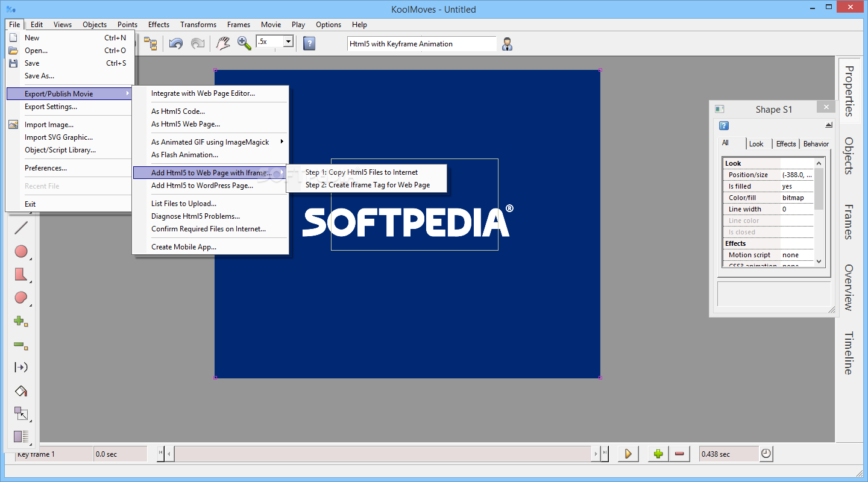Jump to last frame on timeline scrollbar
The width and height of the screenshot is (868, 482).
pyautogui.click(x=605, y=454)
